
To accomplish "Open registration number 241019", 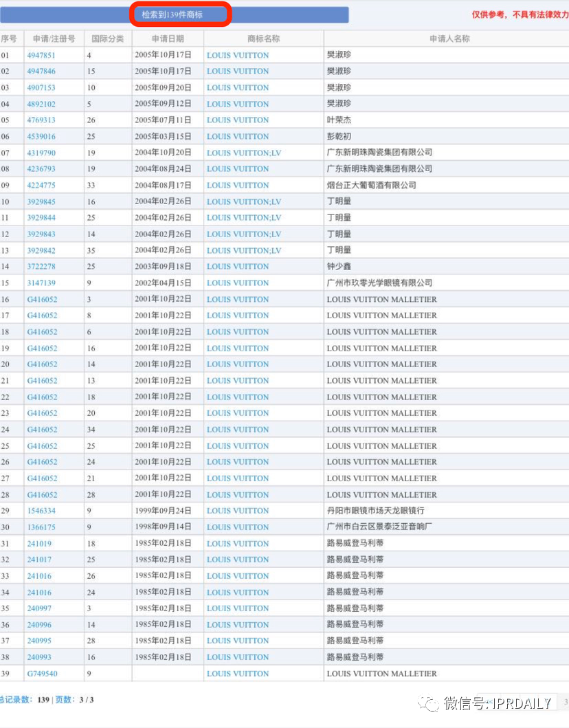I will (39, 543).
